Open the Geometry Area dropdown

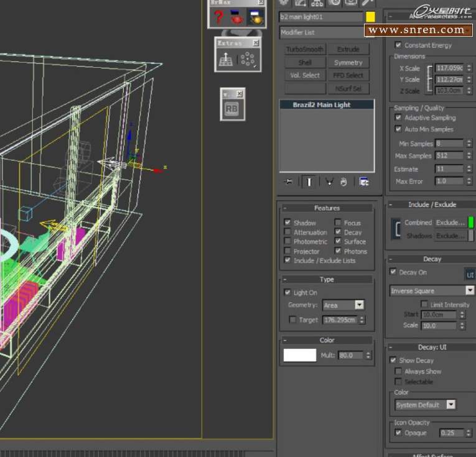click(x=359, y=305)
